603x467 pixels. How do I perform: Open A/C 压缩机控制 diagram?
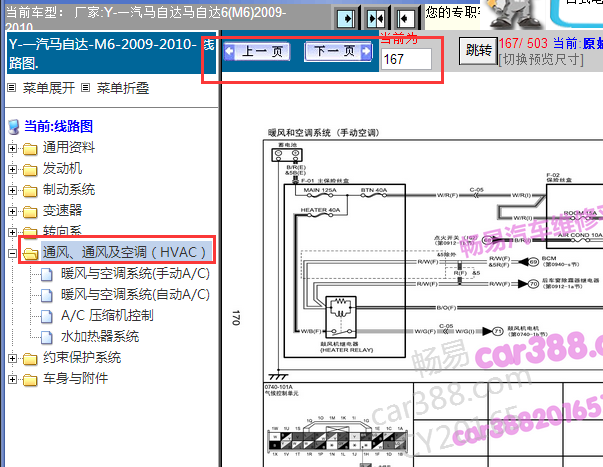click(107, 315)
